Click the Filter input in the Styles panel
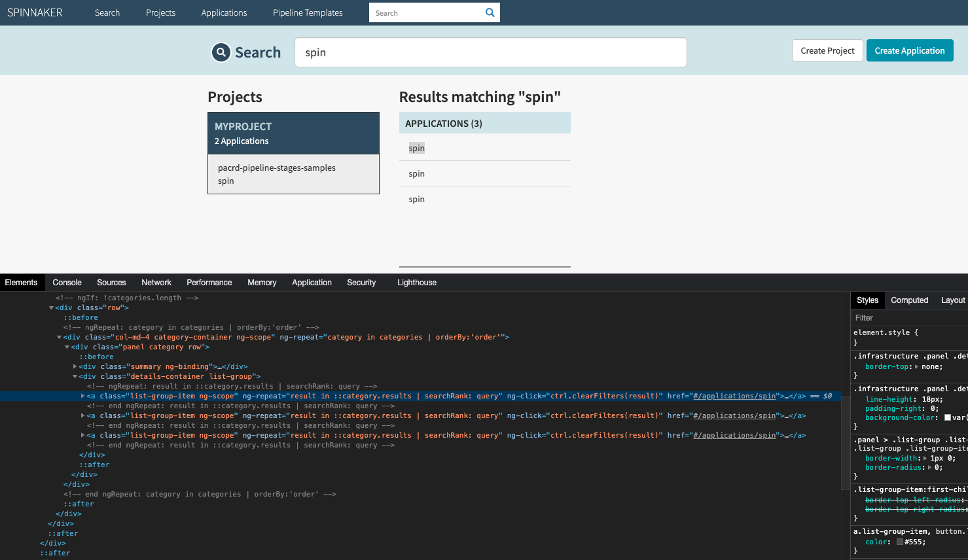 (x=910, y=317)
